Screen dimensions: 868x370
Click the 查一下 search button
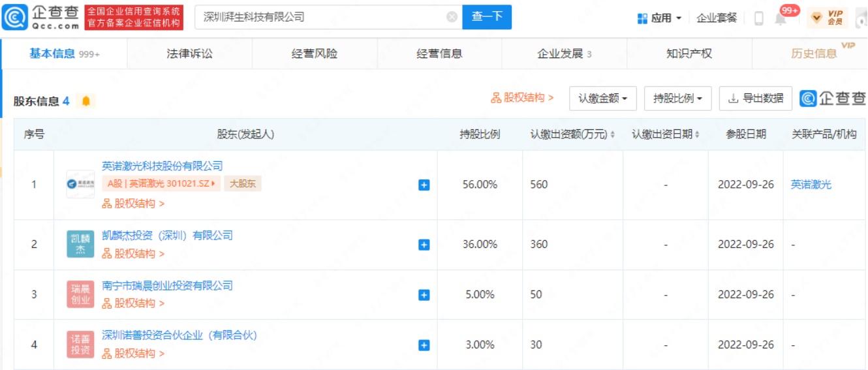coord(486,17)
